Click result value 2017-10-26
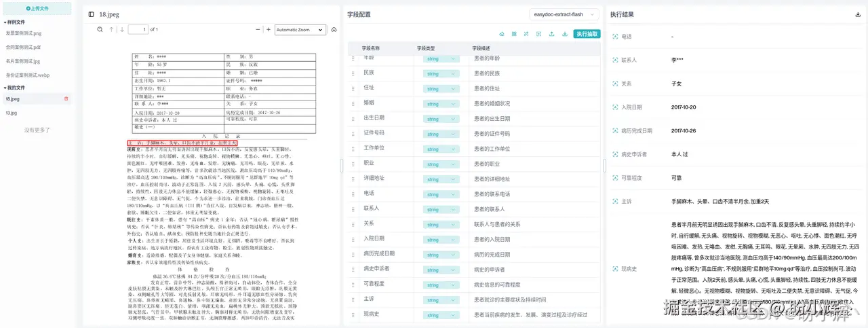Image resolution: width=868 pixels, height=328 pixels. click(x=685, y=130)
